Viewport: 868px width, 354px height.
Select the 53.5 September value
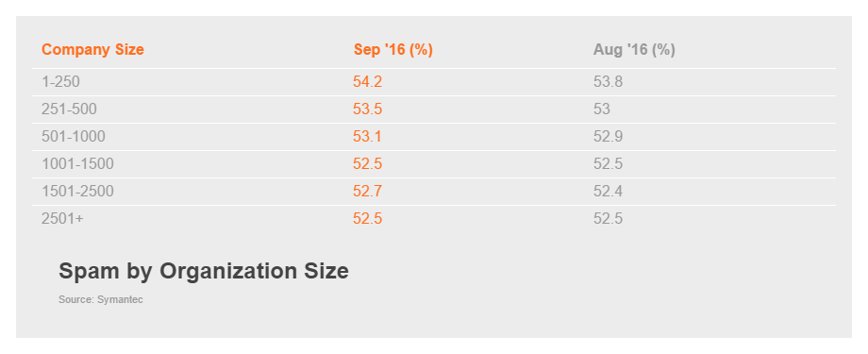click(x=368, y=110)
